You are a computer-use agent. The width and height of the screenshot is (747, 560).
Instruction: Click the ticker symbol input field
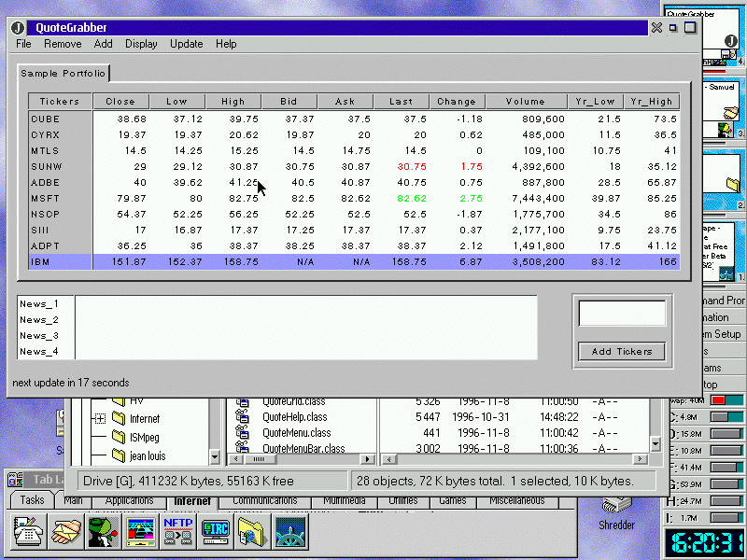[x=622, y=314]
